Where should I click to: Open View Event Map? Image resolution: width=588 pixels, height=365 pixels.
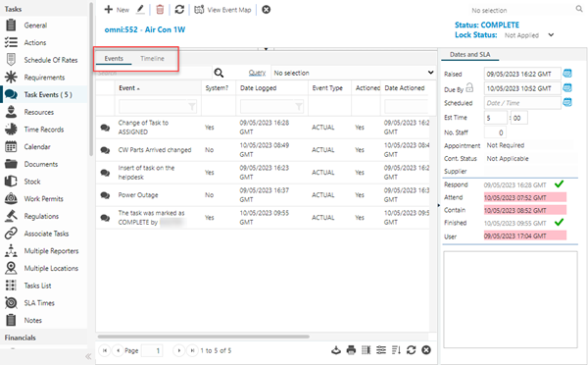(222, 10)
